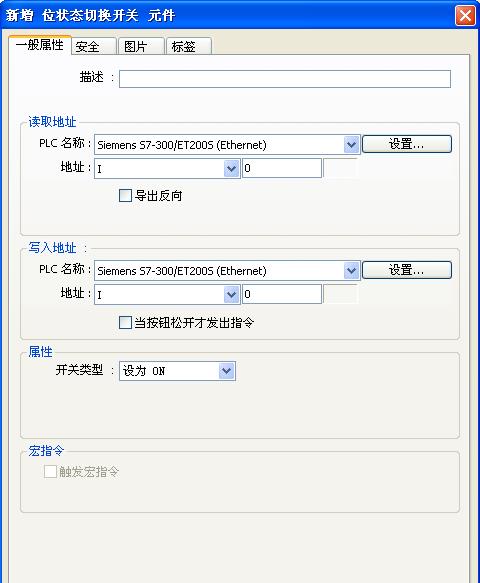The width and height of the screenshot is (480, 583).
Task: Select the 标签 tab
Action: click(189, 46)
